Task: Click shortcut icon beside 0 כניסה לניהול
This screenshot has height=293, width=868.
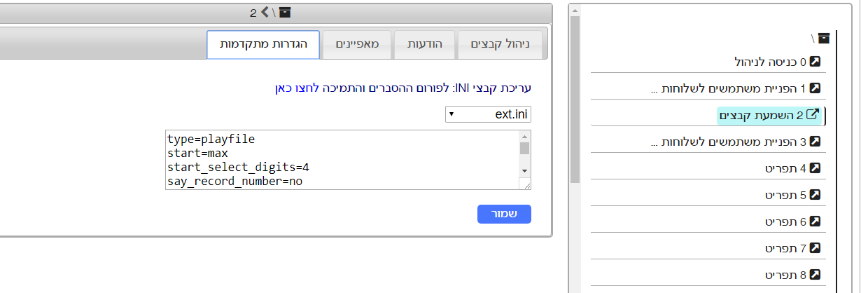Action: (x=814, y=62)
